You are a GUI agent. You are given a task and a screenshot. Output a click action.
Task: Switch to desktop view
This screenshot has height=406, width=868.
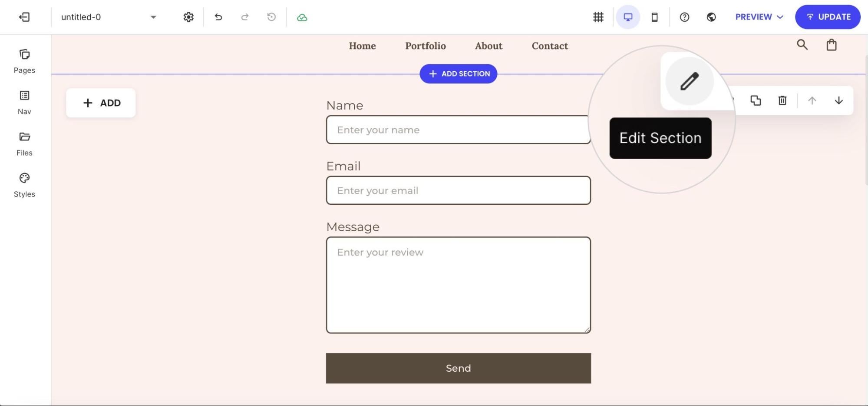628,17
